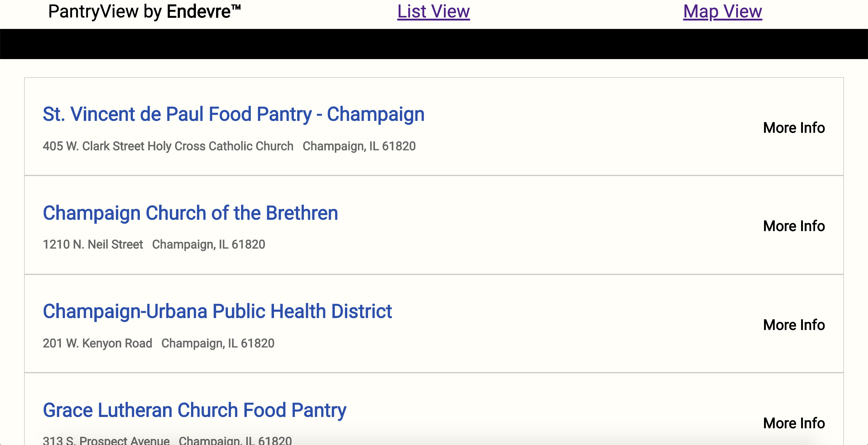Open the List View link
The height and width of the screenshot is (445, 868).
coord(433,11)
